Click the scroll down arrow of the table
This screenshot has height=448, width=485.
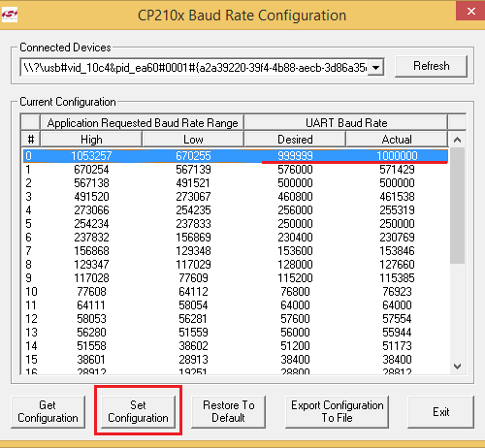(457, 367)
